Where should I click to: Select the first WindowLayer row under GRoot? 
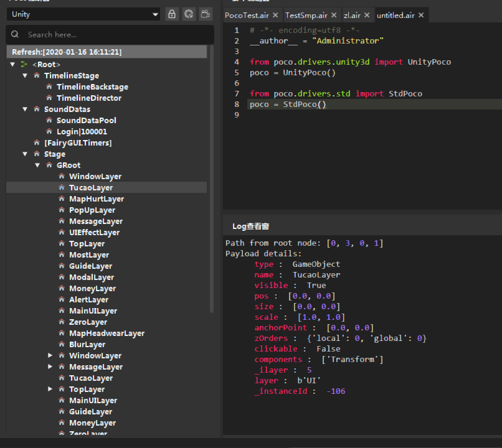click(x=95, y=177)
